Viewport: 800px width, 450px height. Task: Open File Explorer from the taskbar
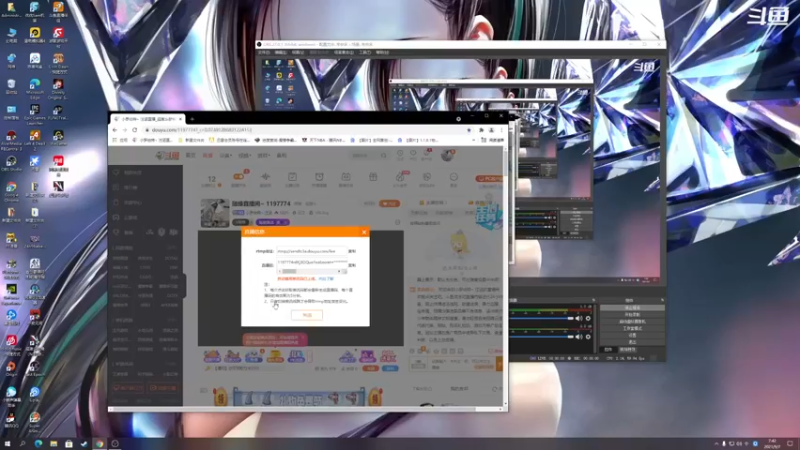tap(54, 444)
